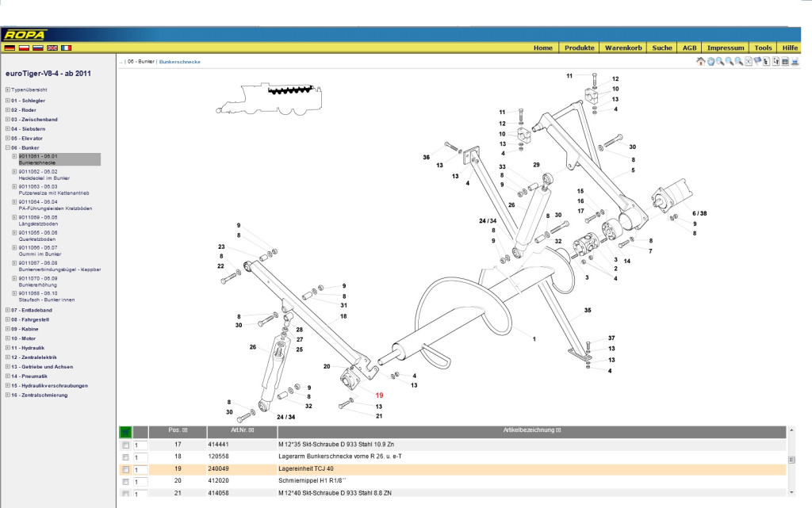Open the AGB menu item
This screenshot has height=508, width=812.
pyautogui.click(x=689, y=48)
